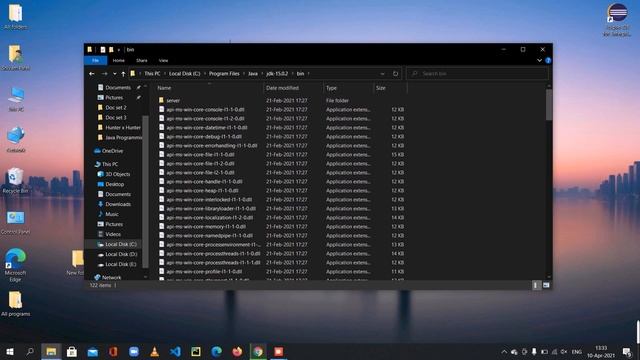Show hidden system tray icons
640x360 pixels.
coord(504,352)
